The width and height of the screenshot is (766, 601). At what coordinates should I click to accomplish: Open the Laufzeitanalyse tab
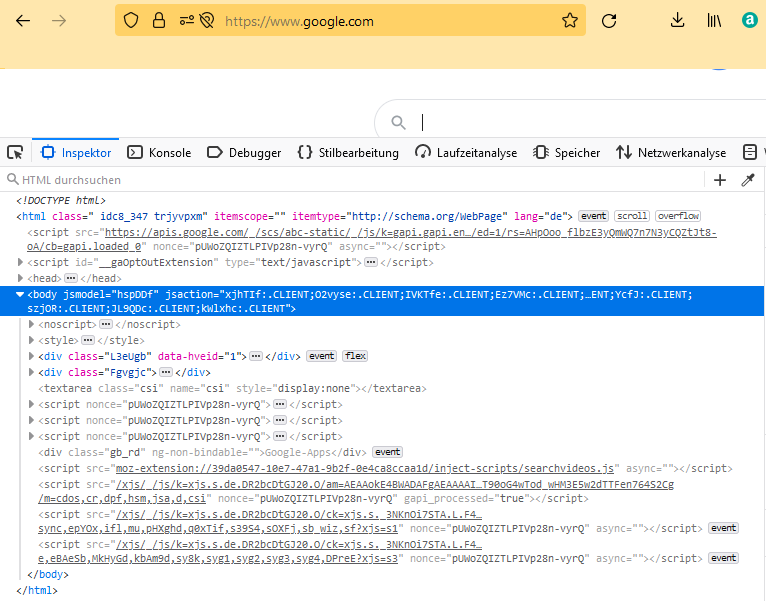pos(466,152)
